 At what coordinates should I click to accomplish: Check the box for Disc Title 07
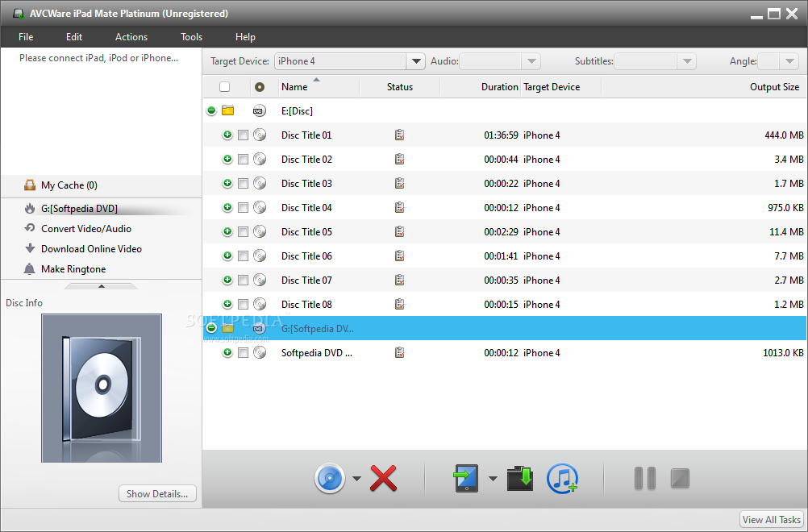click(244, 281)
